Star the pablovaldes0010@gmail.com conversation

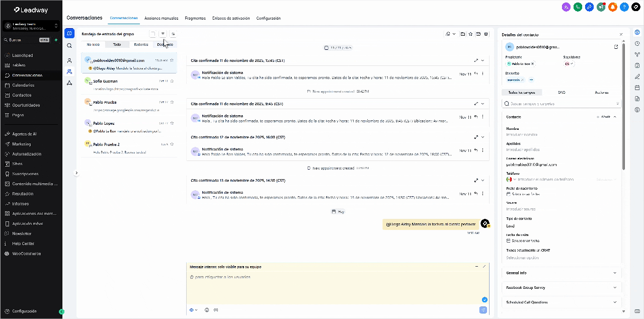[172, 60]
